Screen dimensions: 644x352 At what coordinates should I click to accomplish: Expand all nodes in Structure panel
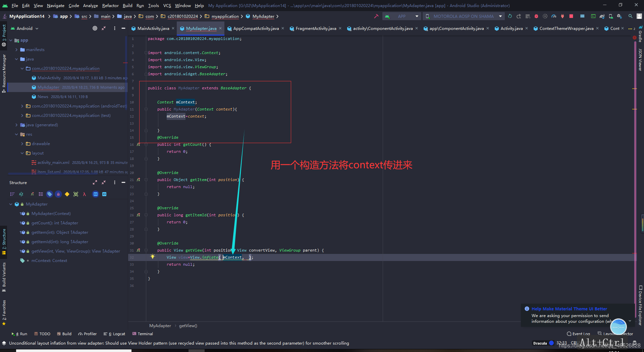click(x=95, y=182)
